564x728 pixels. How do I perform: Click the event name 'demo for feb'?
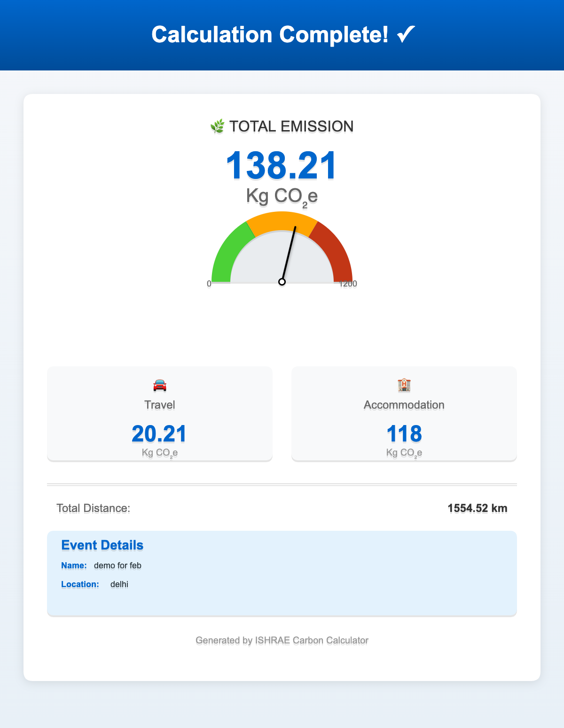pyautogui.click(x=117, y=565)
